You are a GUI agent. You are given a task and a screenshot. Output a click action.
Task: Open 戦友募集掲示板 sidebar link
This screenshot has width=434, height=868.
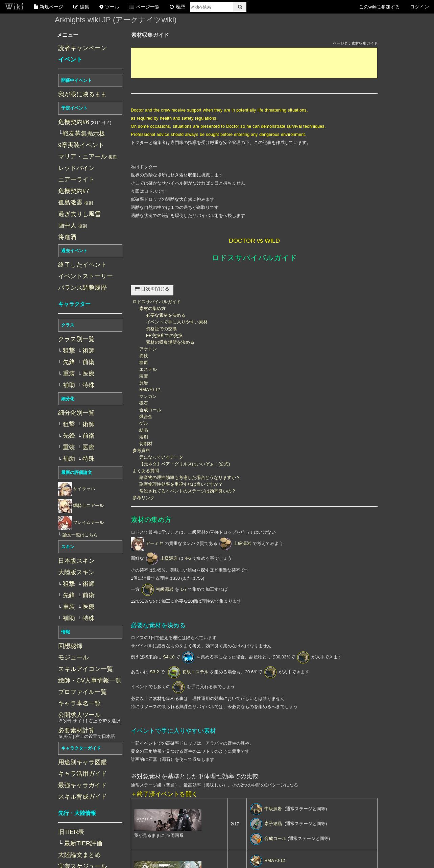coord(84,134)
